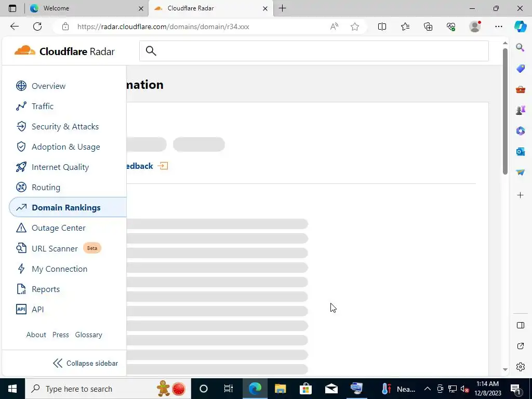The width and height of the screenshot is (532, 399).
Task: Click My Connection lightning bolt icon
Action: (21, 269)
